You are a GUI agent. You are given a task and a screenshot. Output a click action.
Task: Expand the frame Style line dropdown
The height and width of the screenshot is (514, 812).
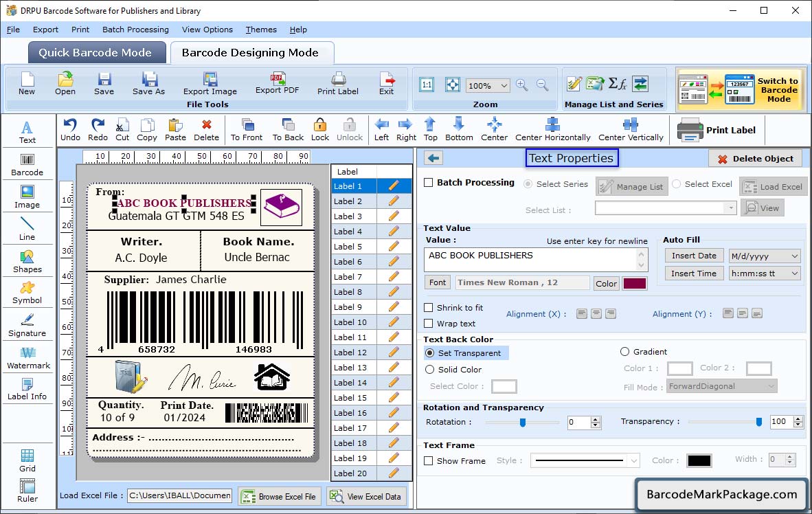(634, 460)
